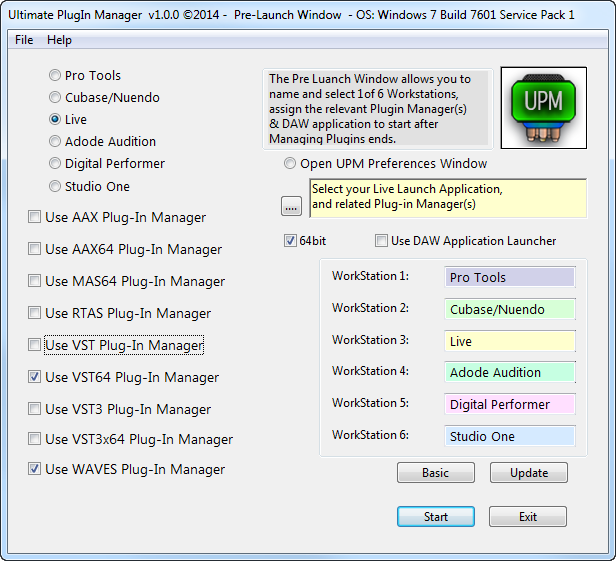This screenshot has height=561, width=616.
Task: Click the browse button with four dots
Action: (291, 206)
